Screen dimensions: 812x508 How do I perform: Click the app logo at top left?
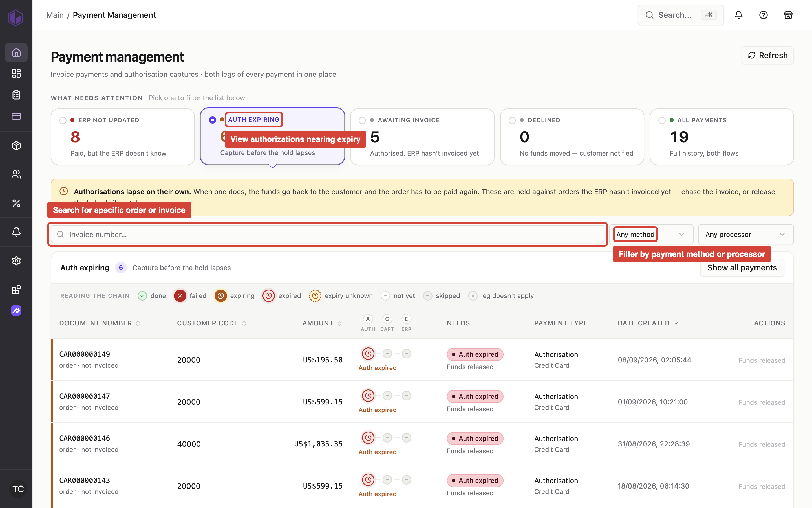[16, 17]
